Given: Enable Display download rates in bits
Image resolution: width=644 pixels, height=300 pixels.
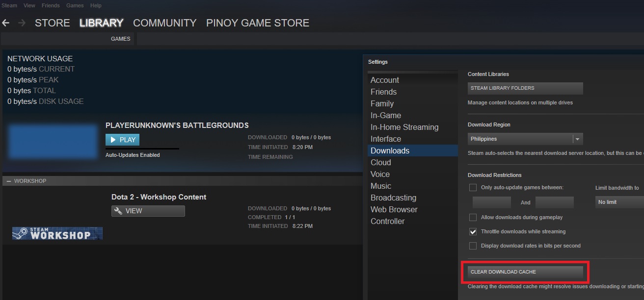Looking at the screenshot, I should click(473, 246).
